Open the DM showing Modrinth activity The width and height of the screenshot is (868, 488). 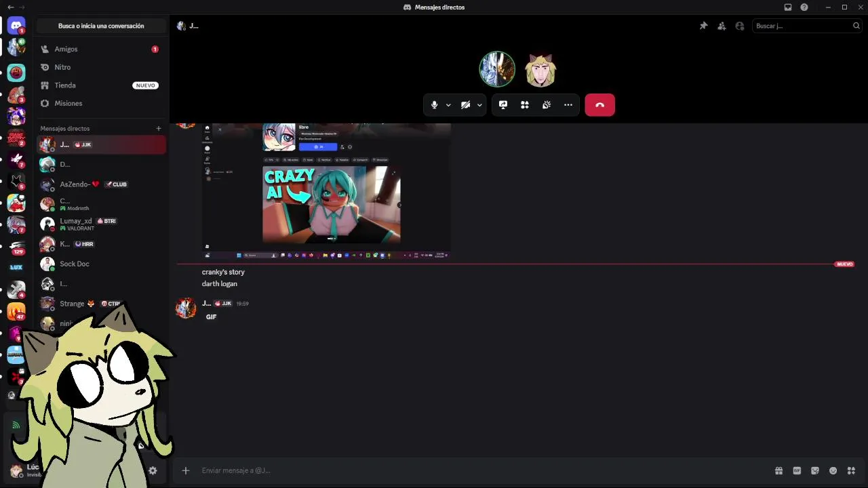click(100, 204)
